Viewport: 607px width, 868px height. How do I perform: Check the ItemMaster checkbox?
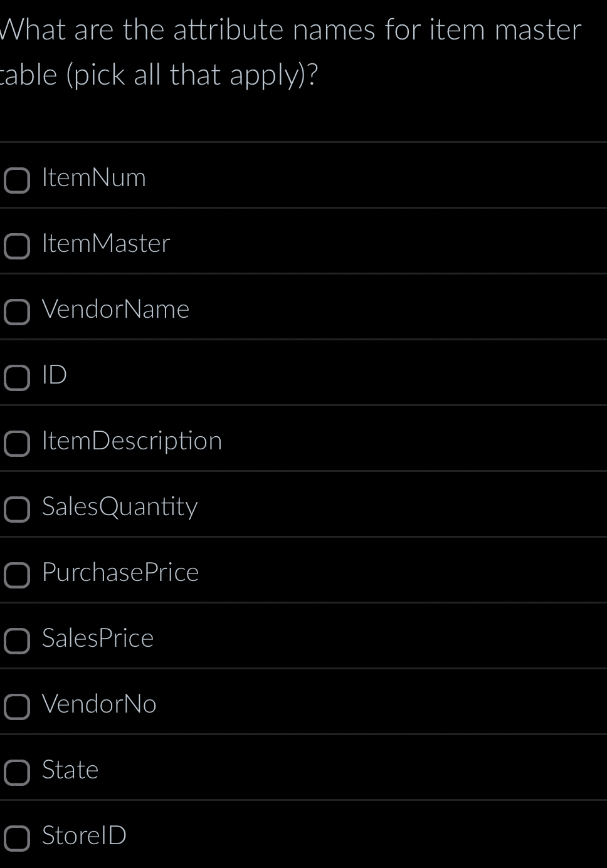[x=17, y=246]
